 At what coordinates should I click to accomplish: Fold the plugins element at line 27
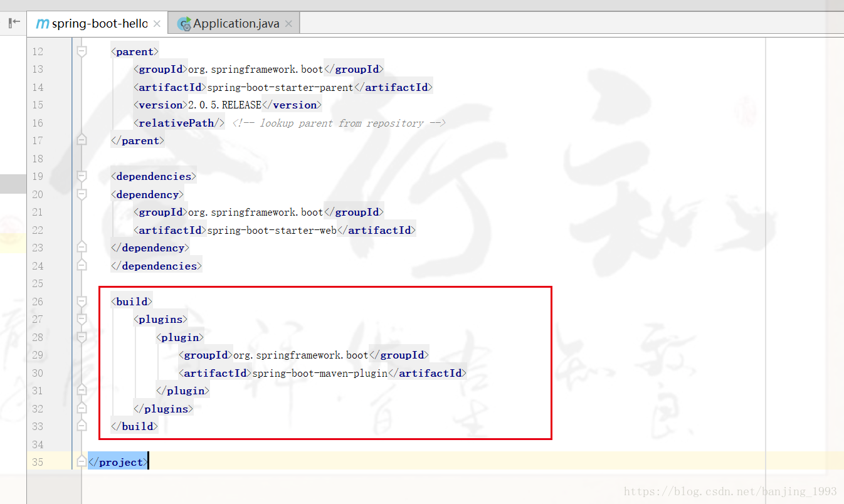click(82, 319)
